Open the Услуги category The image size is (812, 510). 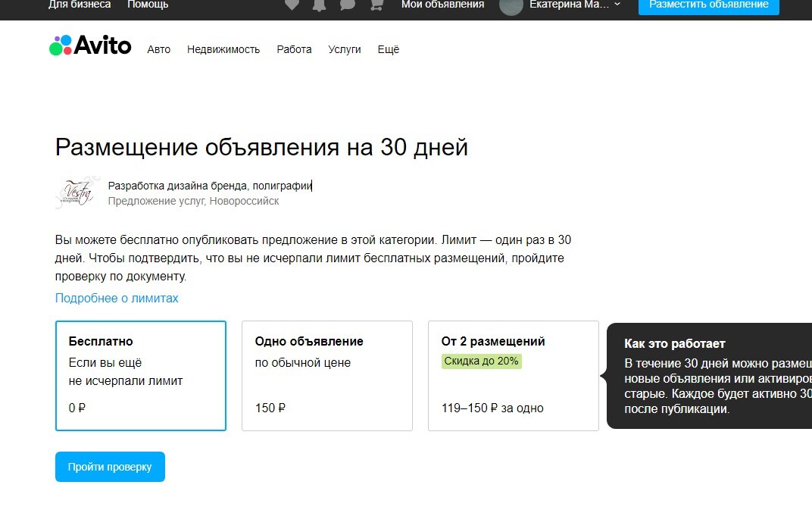click(x=345, y=49)
